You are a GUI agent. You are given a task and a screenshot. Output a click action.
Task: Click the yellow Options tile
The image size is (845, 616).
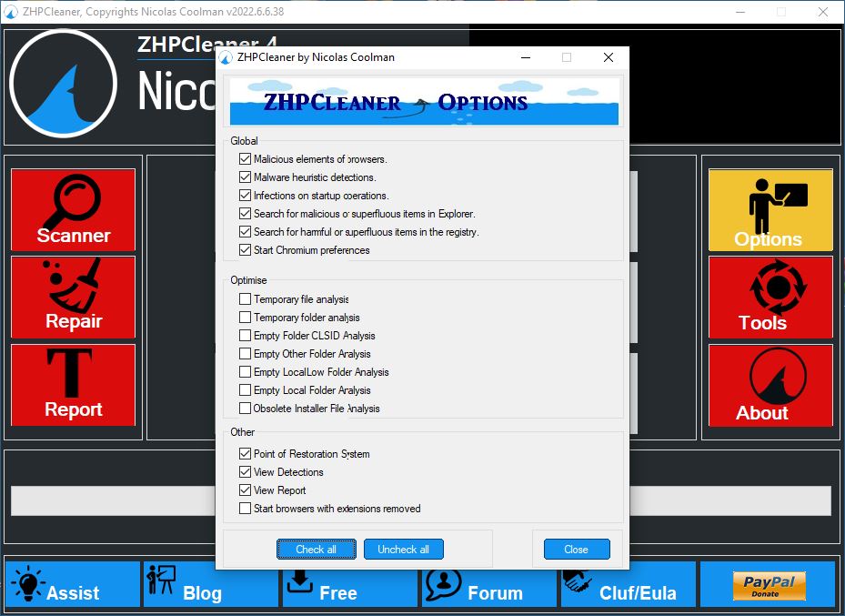[x=770, y=209]
